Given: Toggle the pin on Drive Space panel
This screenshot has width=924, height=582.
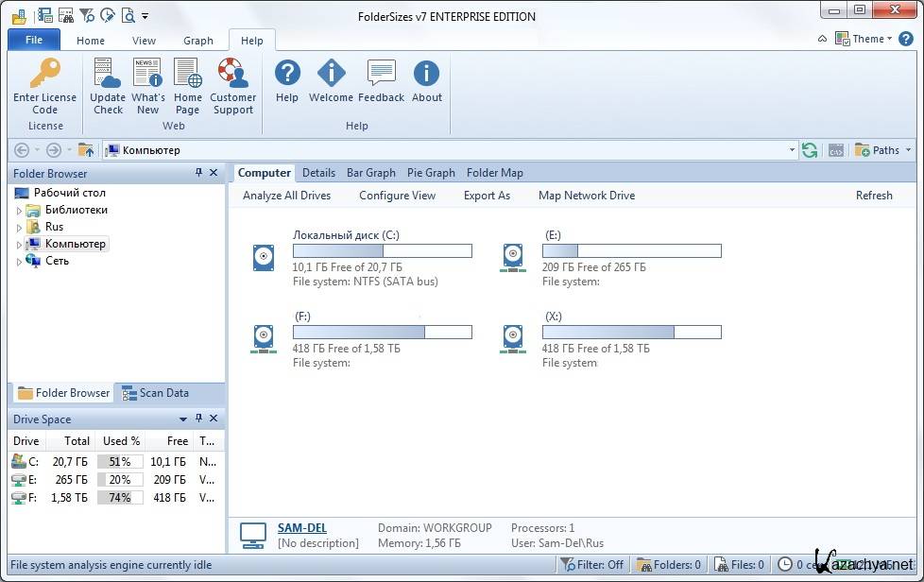Looking at the screenshot, I should pos(198,419).
